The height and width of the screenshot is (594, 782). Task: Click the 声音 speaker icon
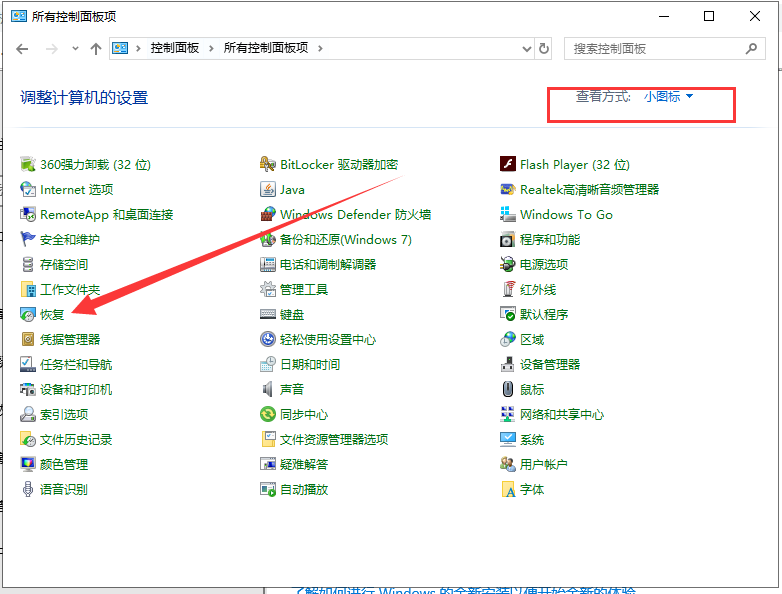pyautogui.click(x=268, y=389)
